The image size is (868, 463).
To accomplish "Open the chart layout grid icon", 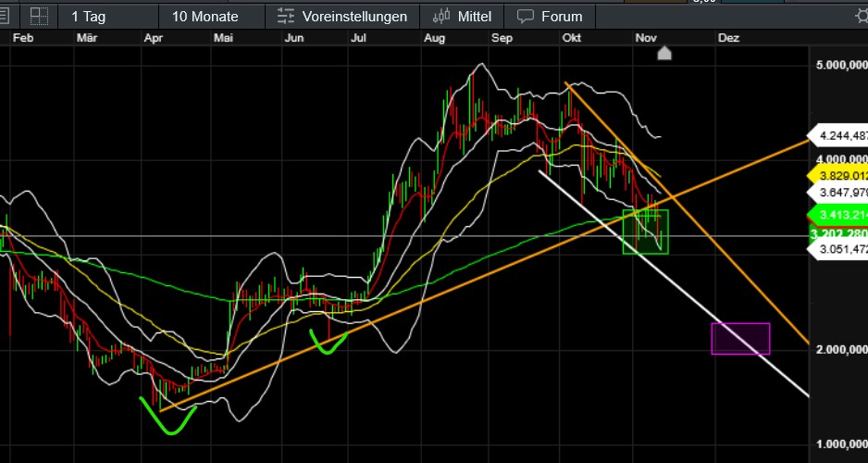I will pyautogui.click(x=39, y=17).
